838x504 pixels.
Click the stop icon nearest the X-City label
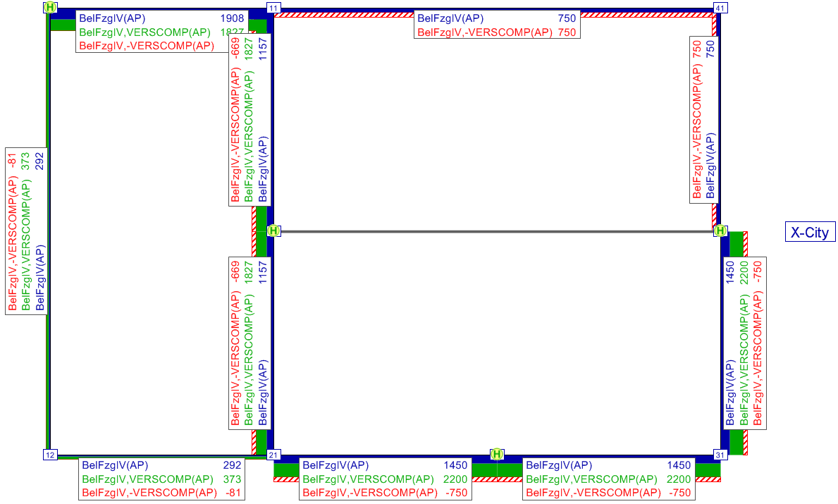tap(720, 231)
